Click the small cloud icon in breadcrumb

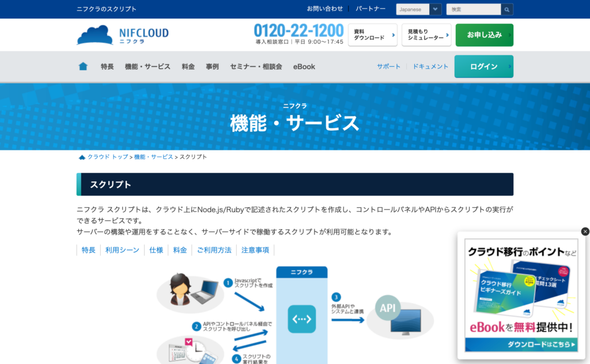(x=82, y=157)
